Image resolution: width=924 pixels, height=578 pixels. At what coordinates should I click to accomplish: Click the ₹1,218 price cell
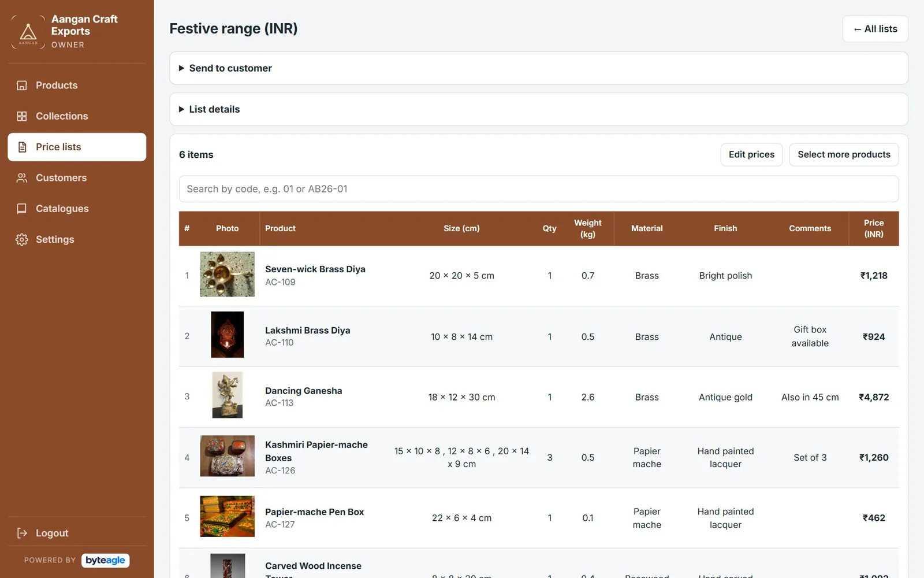[x=874, y=276]
